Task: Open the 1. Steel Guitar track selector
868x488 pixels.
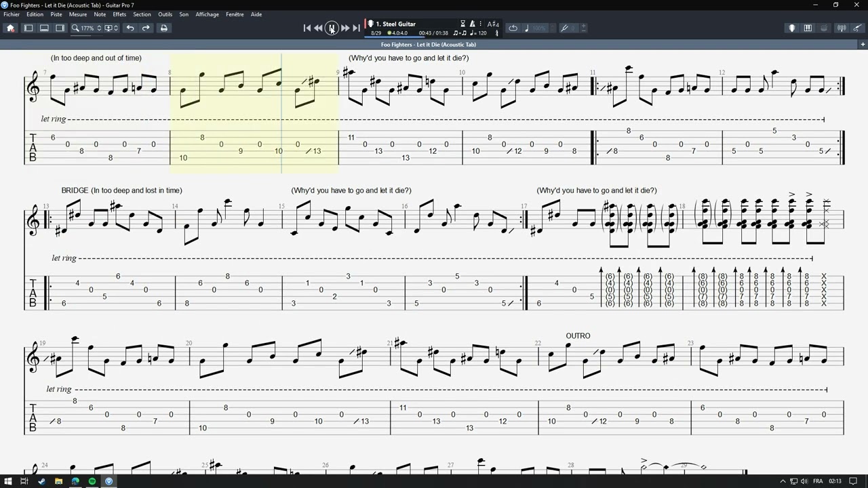Action: pos(396,24)
